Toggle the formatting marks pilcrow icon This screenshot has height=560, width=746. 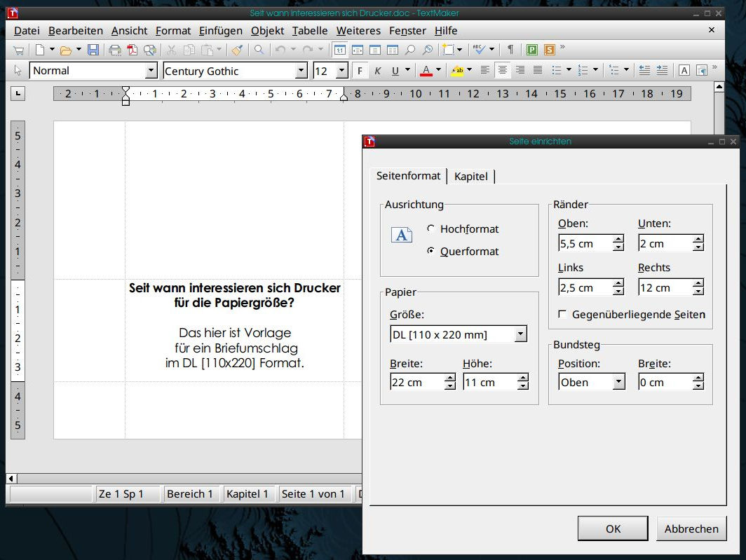(510, 50)
